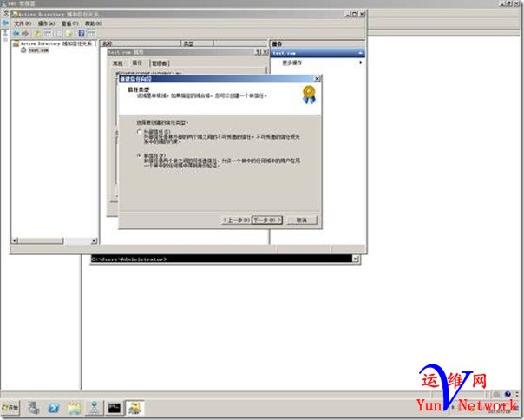The width and height of the screenshot is (524, 420).
Task: Click the blue help icon in the status bar
Action: click(x=508, y=394)
